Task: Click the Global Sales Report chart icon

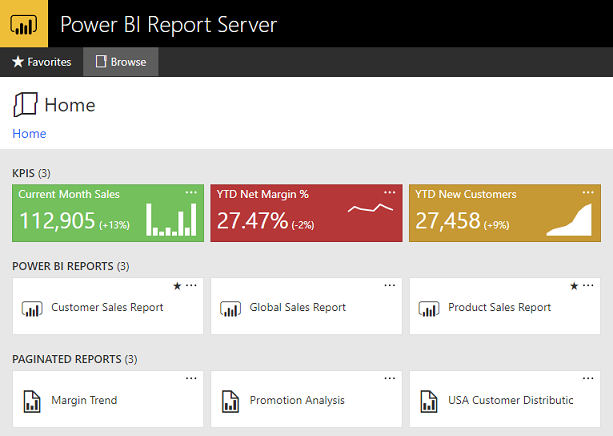Action: (230, 309)
